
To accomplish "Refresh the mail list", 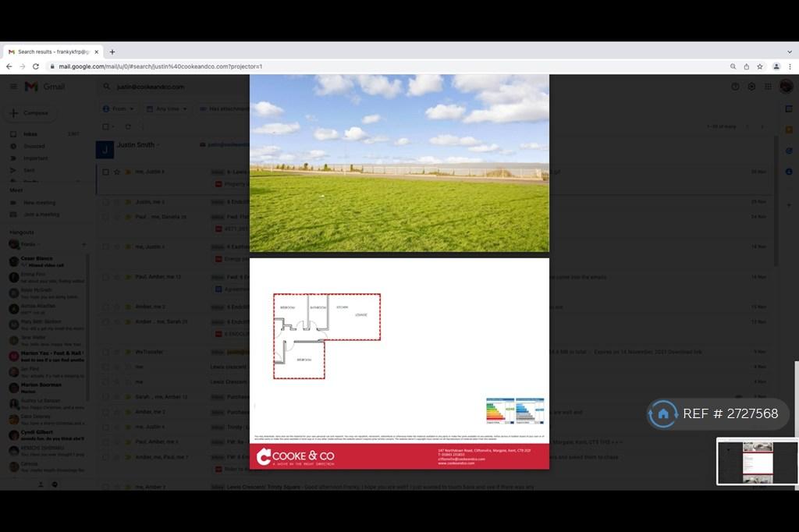I will pos(128,127).
